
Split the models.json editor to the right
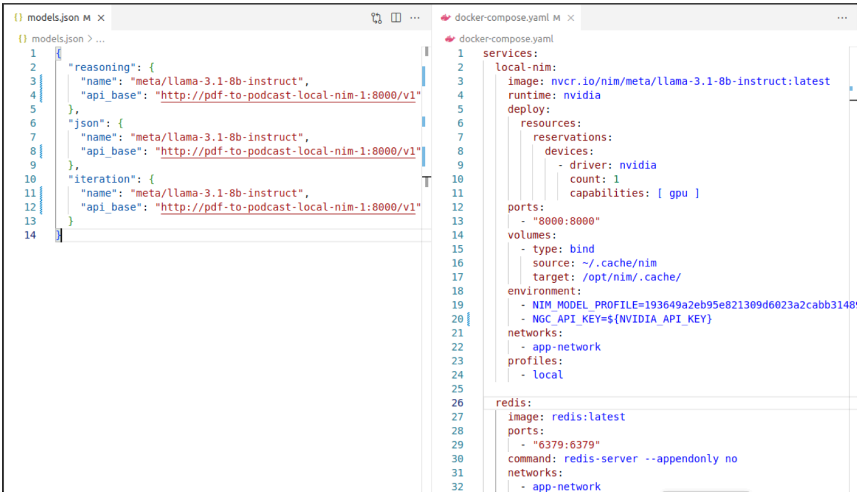coord(396,18)
